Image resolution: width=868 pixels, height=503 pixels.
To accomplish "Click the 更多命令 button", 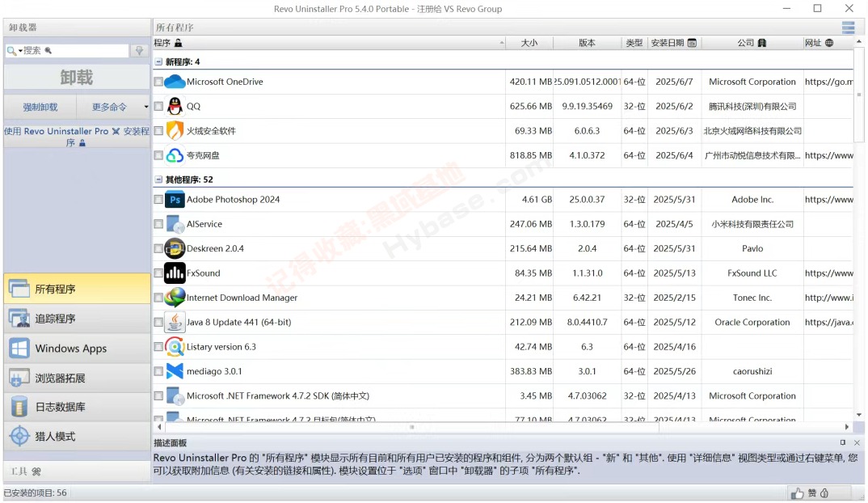I will coord(109,107).
